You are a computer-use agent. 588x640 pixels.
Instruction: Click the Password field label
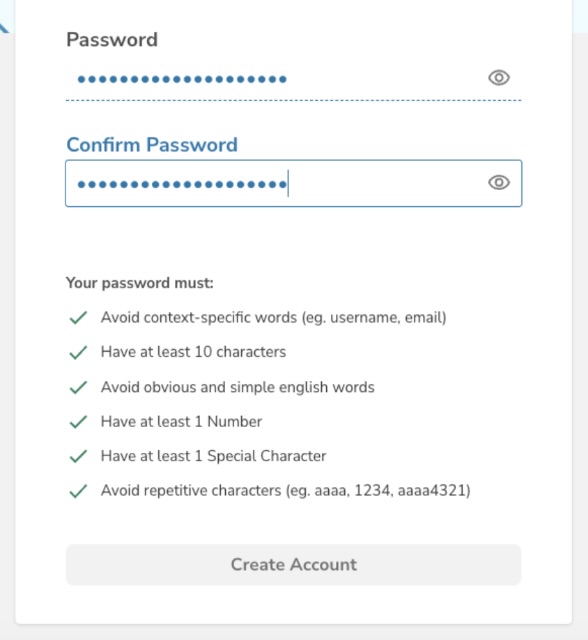tap(112, 40)
